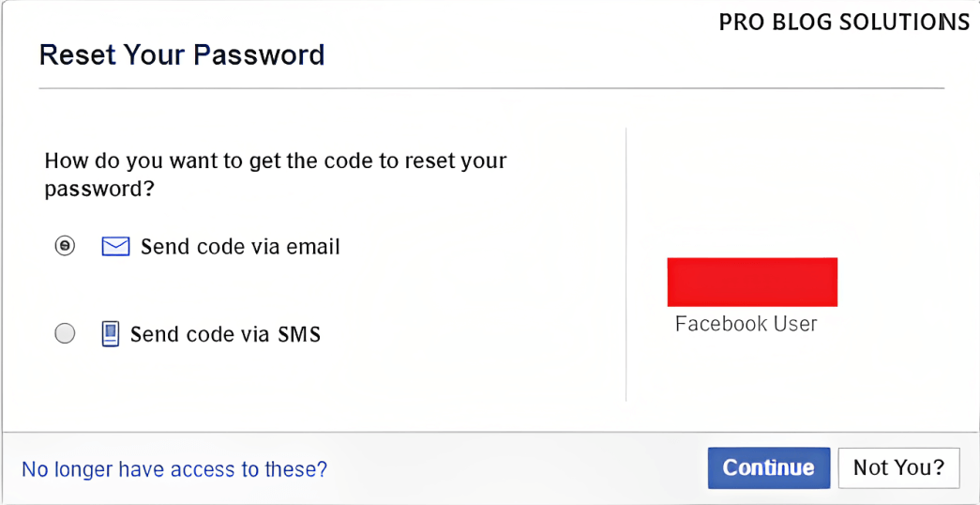Image resolution: width=980 pixels, height=505 pixels.
Task: Select the Send code via email radio button
Action: pos(65,247)
